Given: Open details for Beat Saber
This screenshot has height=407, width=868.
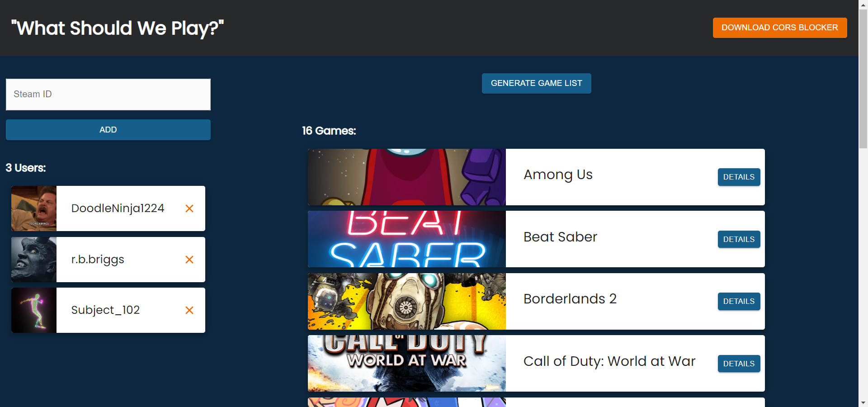Looking at the screenshot, I should point(739,239).
